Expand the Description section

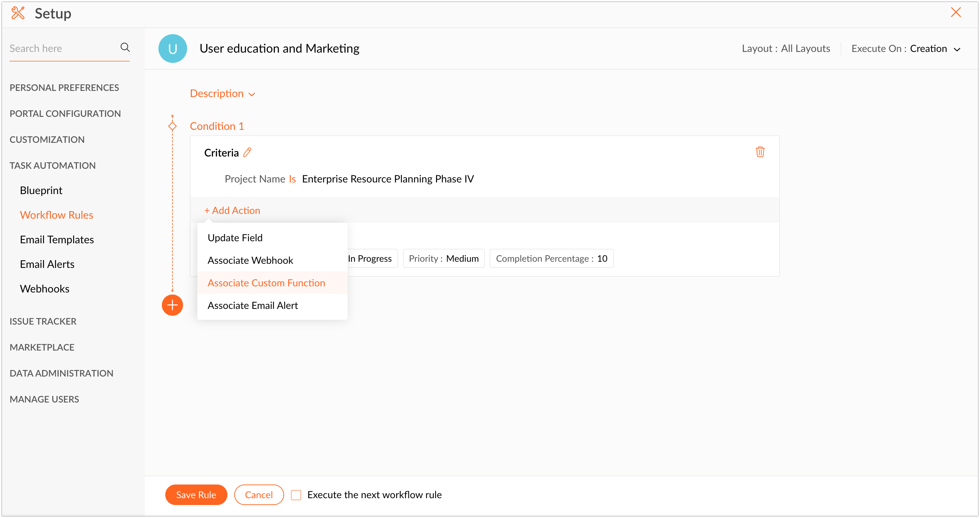click(222, 94)
